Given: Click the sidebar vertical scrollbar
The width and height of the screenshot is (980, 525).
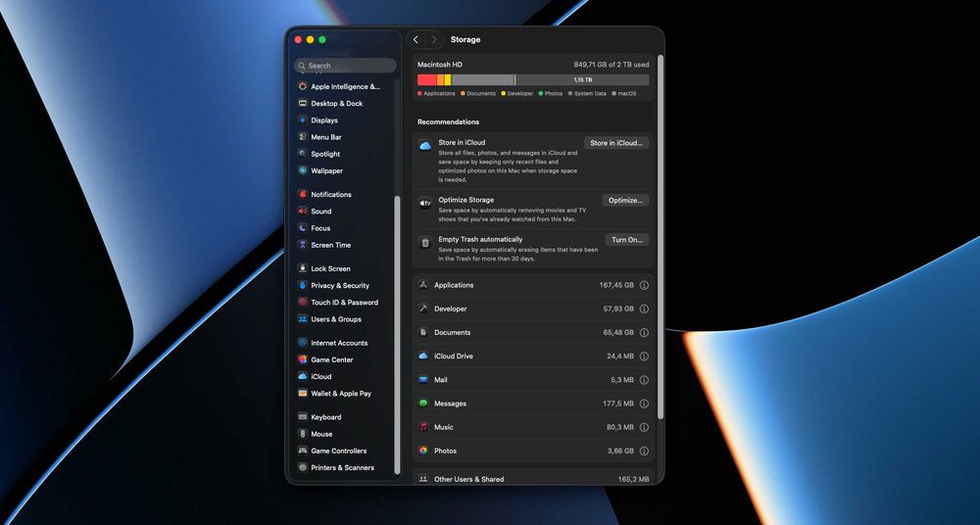Looking at the screenshot, I should pyautogui.click(x=397, y=335).
